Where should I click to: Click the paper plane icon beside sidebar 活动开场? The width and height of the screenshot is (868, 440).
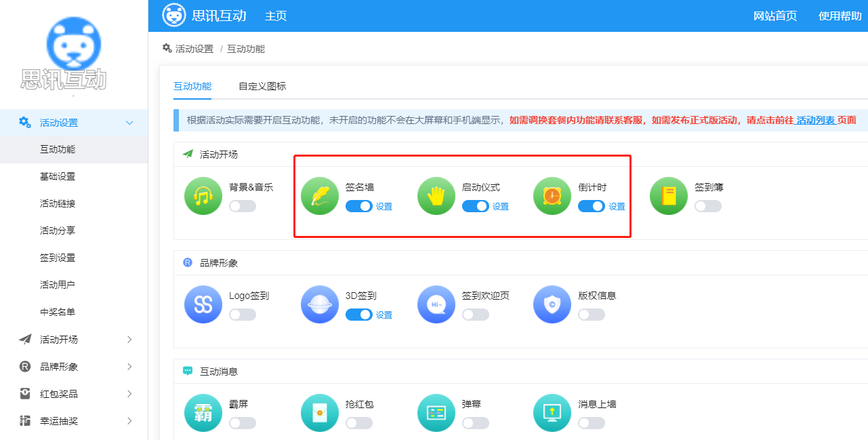click(x=24, y=339)
